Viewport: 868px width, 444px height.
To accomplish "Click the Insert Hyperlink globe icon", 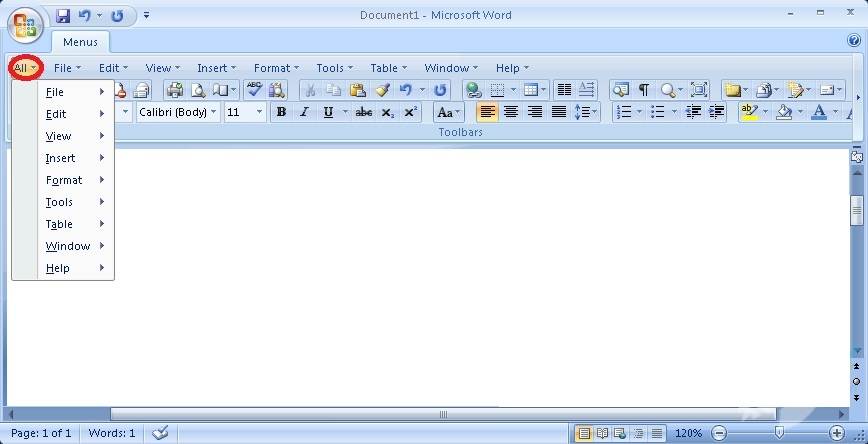I will [x=473, y=90].
